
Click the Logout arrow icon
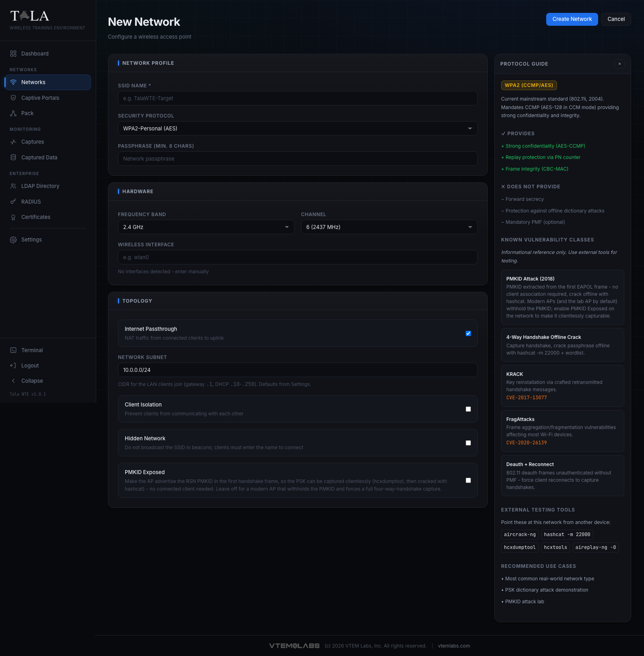(x=13, y=365)
